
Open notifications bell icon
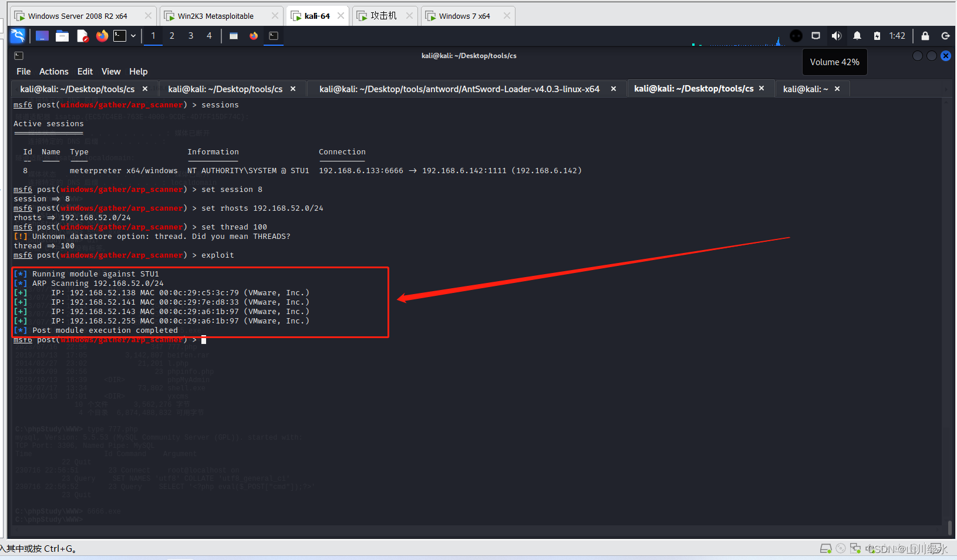point(857,36)
